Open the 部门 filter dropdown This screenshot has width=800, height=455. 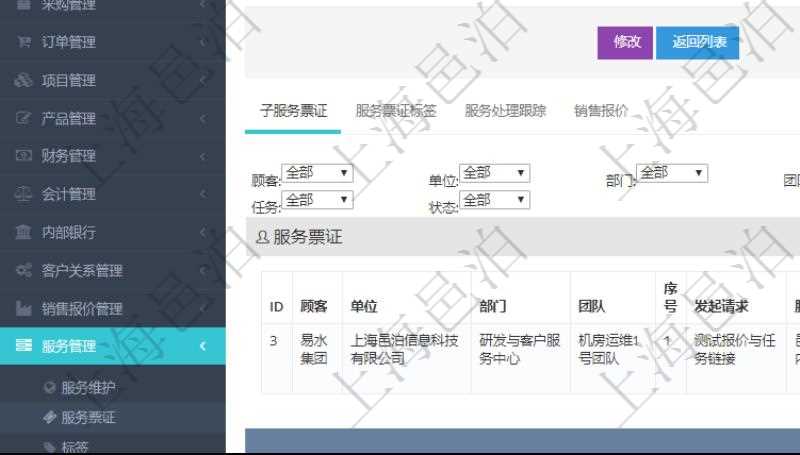point(672,173)
